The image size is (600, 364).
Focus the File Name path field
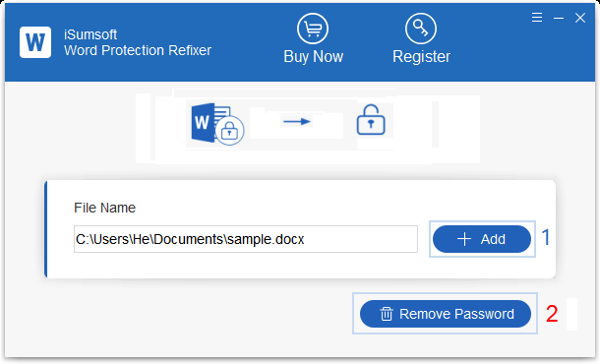click(x=246, y=239)
